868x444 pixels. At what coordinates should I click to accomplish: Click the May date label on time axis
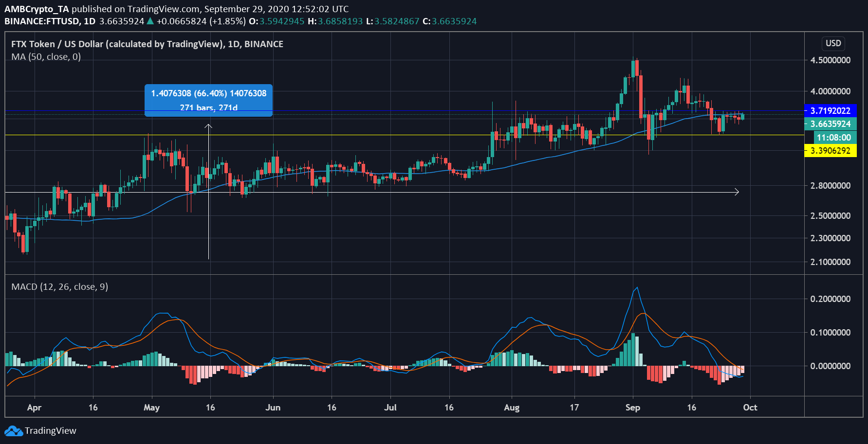click(x=151, y=408)
